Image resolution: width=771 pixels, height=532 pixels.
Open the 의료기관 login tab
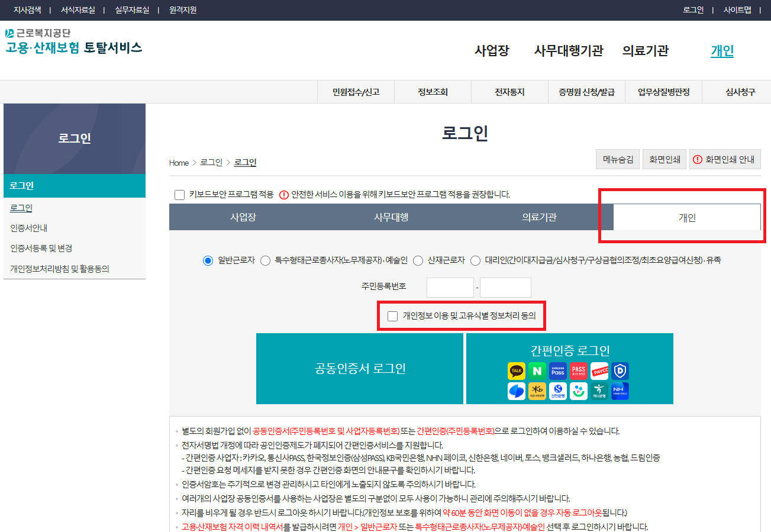(540, 217)
